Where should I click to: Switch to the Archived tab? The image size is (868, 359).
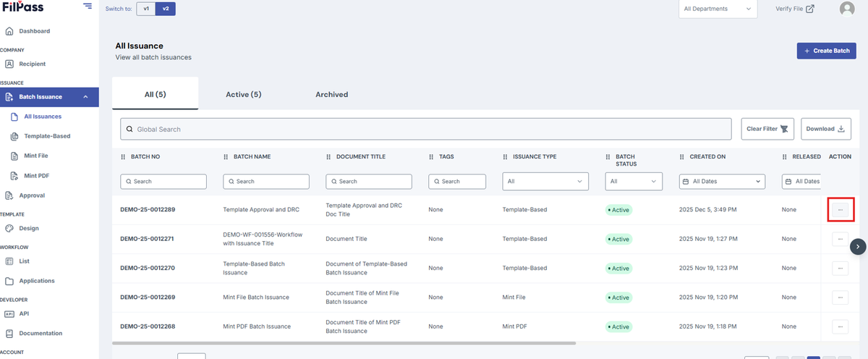pos(332,94)
